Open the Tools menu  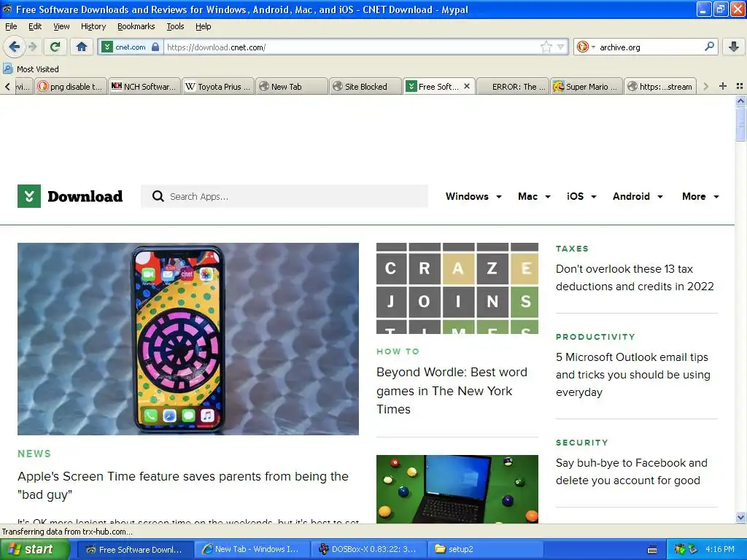(x=175, y=26)
